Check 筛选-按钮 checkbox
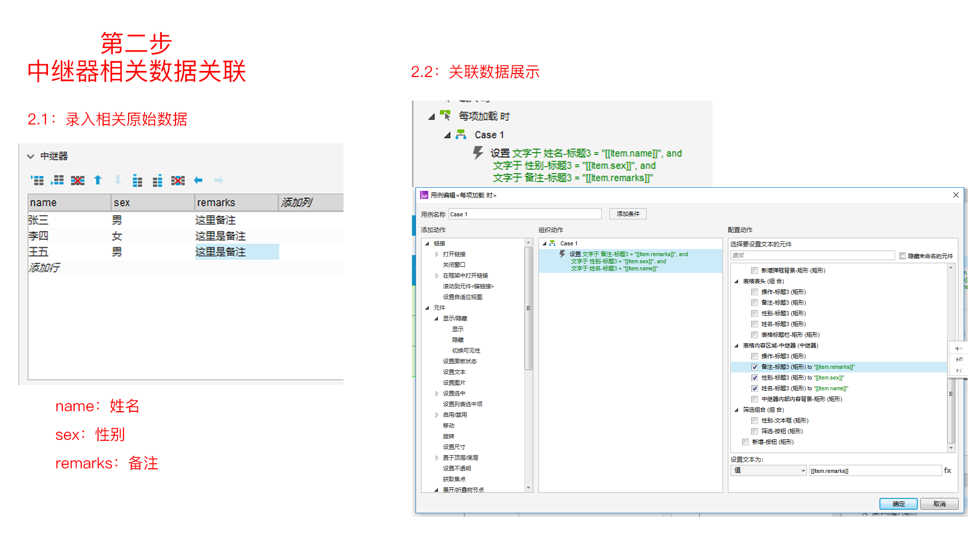Screen dimensions: 980x551 (754, 431)
